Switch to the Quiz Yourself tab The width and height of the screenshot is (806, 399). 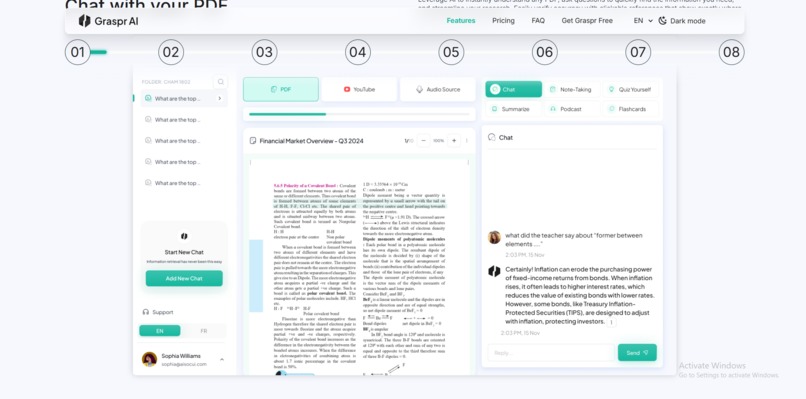coord(630,89)
